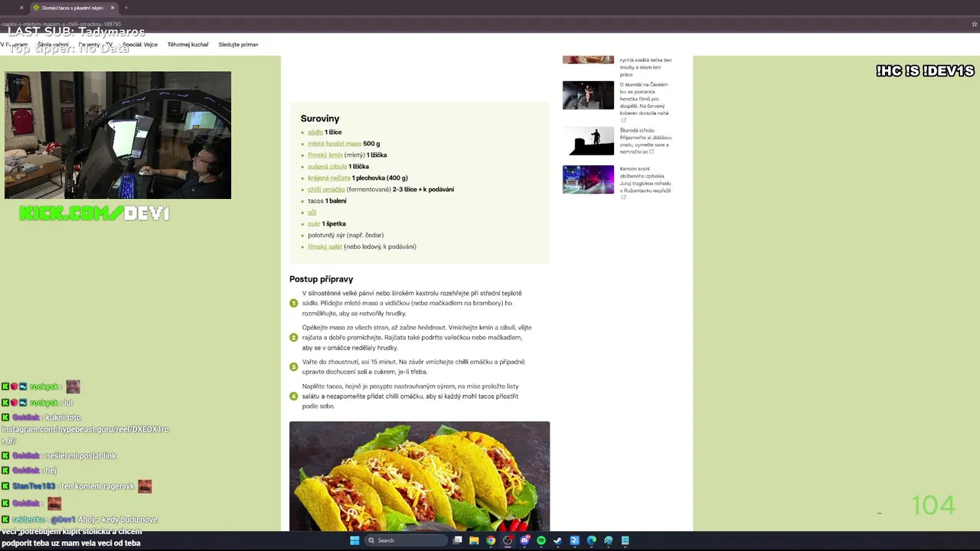Click the 'Postup přípravy' heading
This screenshot has height=551, width=980.
[321, 279]
